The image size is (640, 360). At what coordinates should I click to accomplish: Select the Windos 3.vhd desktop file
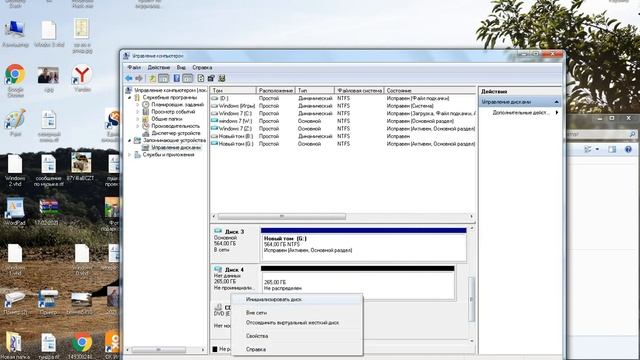(x=49, y=35)
